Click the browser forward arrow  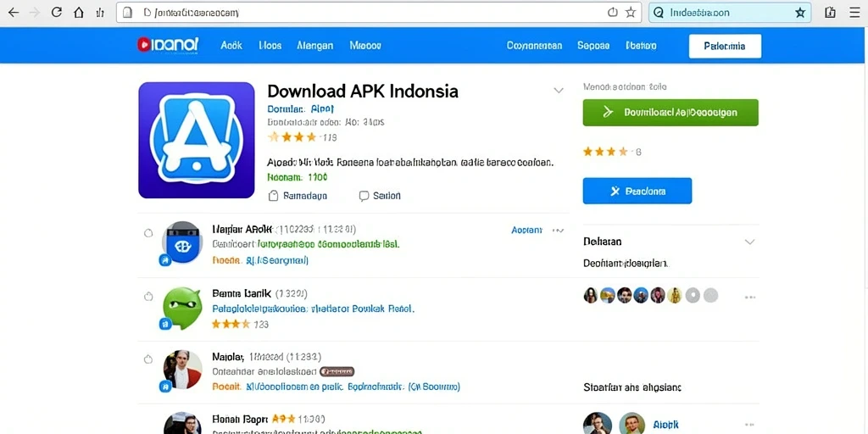pyautogui.click(x=34, y=12)
